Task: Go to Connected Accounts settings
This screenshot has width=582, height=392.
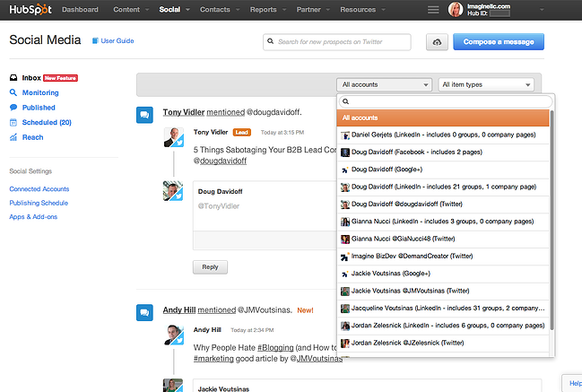Action: [39, 189]
